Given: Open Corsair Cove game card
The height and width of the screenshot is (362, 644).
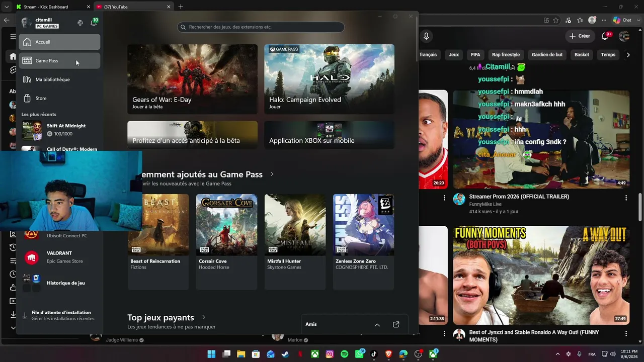Looking at the screenshot, I should pos(226,241).
